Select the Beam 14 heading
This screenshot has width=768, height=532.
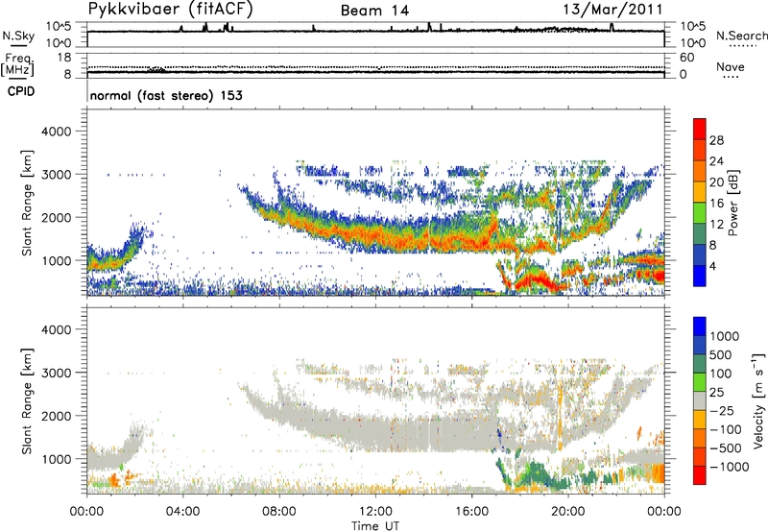[x=374, y=11]
